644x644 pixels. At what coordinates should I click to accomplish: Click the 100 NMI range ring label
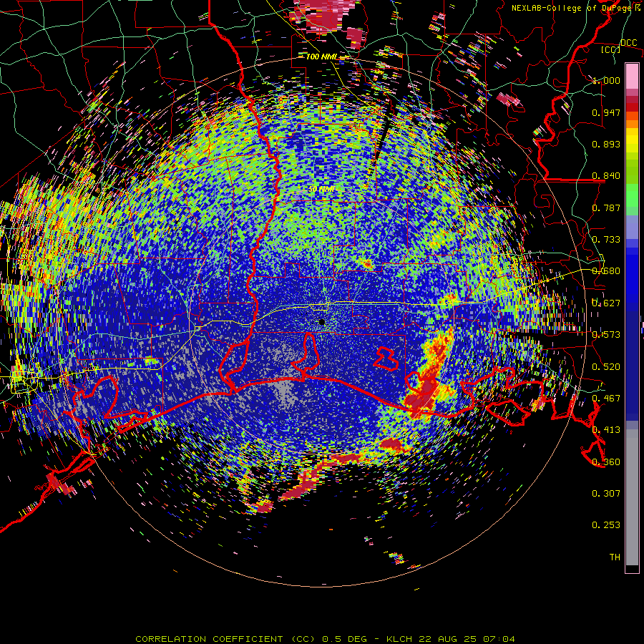(x=321, y=57)
